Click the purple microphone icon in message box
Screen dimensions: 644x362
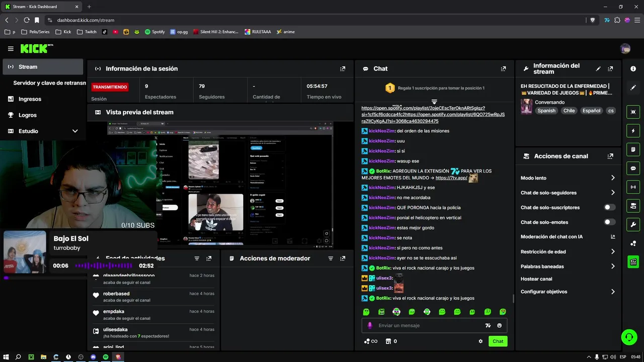point(370,325)
